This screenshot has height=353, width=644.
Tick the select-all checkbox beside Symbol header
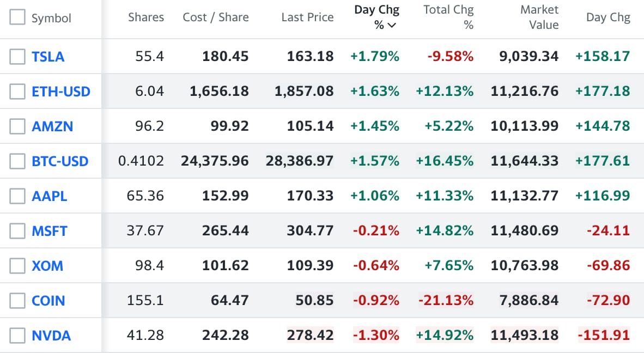(17, 17)
